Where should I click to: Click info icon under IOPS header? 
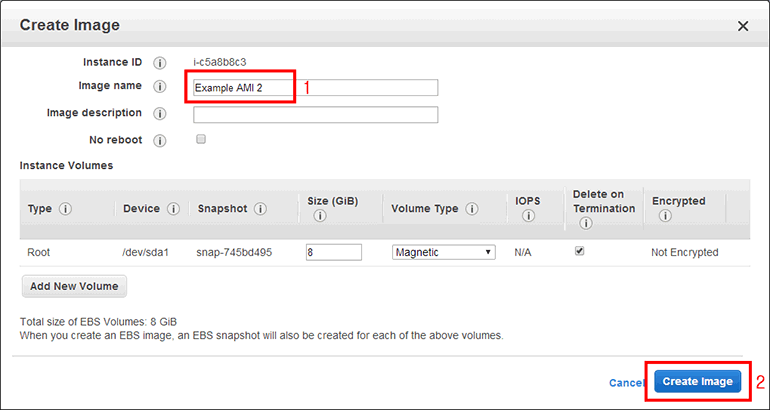point(526,216)
